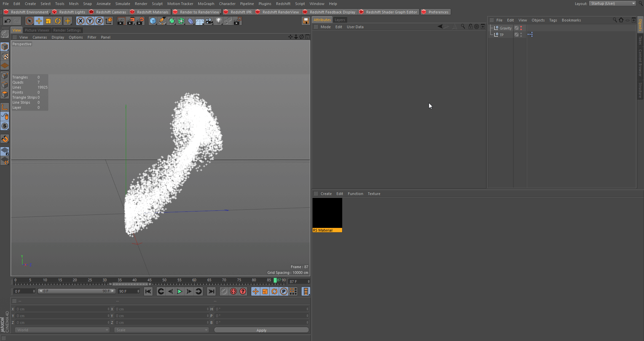Click Render to Picture Viewer icon
The width and height of the screenshot is (644, 341).
pyautogui.click(x=130, y=21)
